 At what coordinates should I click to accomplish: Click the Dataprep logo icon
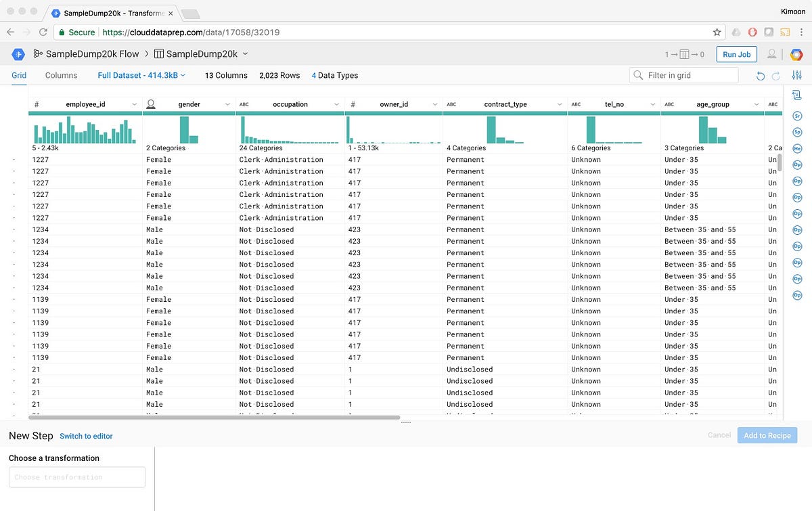(19, 54)
